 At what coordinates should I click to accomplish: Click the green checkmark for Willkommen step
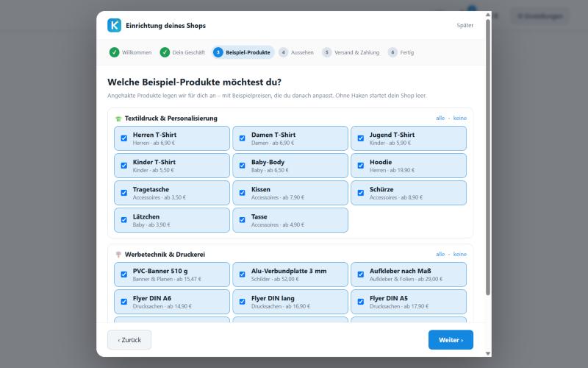click(115, 52)
